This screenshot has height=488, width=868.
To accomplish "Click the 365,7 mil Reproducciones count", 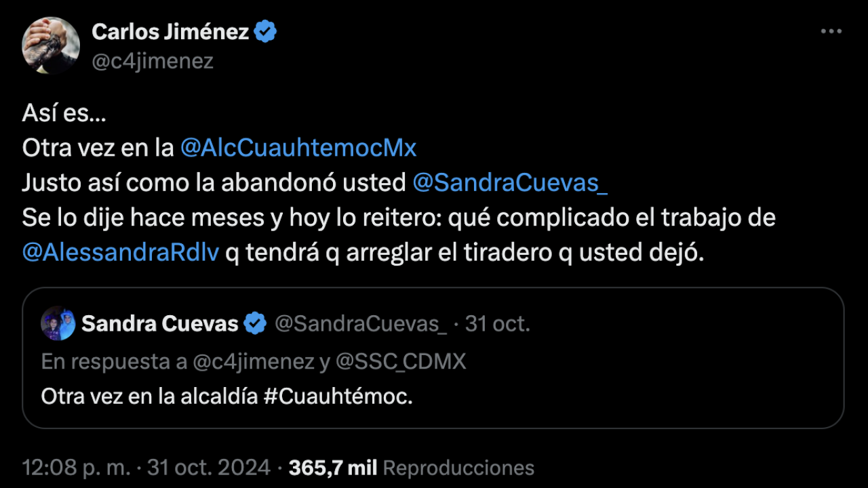I will coord(412,468).
